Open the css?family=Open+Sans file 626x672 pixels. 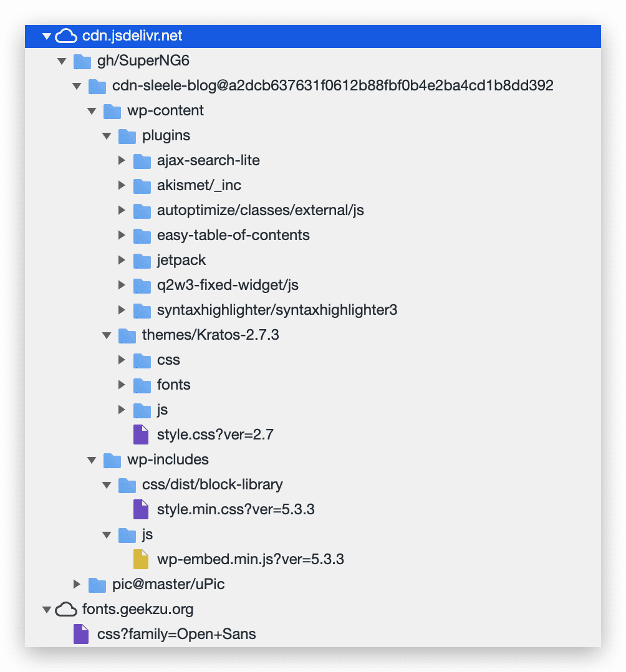176,635
